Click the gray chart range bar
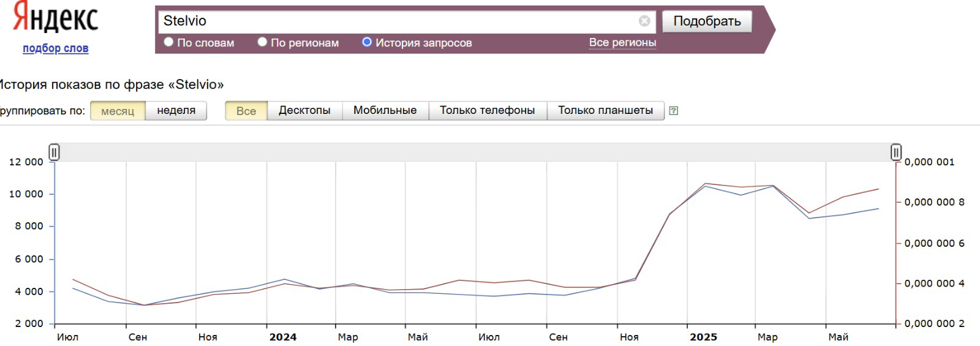The height and width of the screenshot is (346, 980). click(475, 152)
